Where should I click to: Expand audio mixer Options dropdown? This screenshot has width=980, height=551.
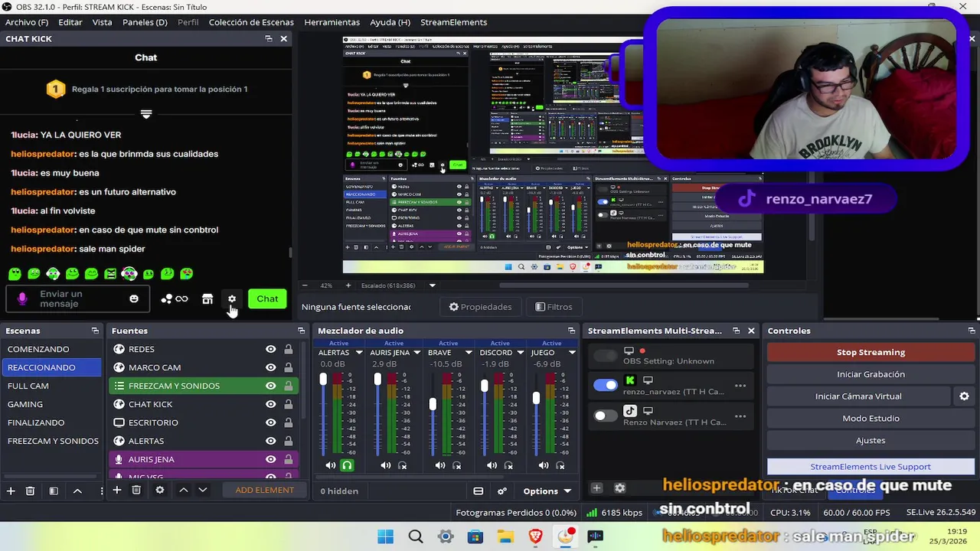[547, 491]
